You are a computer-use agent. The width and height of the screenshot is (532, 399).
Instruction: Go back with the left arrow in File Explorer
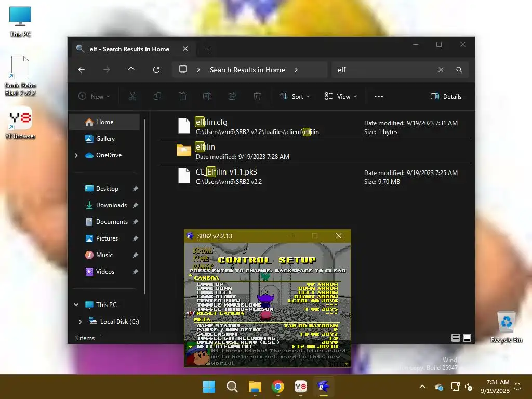pyautogui.click(x=82, y=70)
